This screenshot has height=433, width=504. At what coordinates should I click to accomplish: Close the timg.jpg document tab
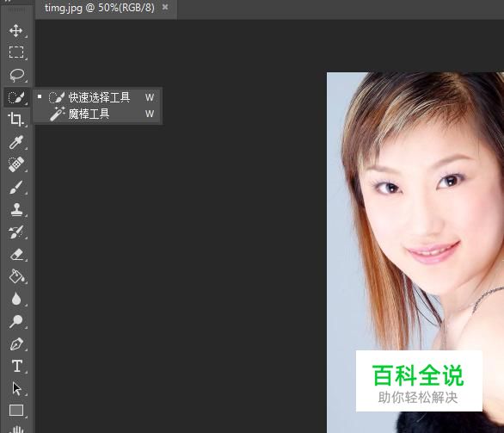pos(165,7)
